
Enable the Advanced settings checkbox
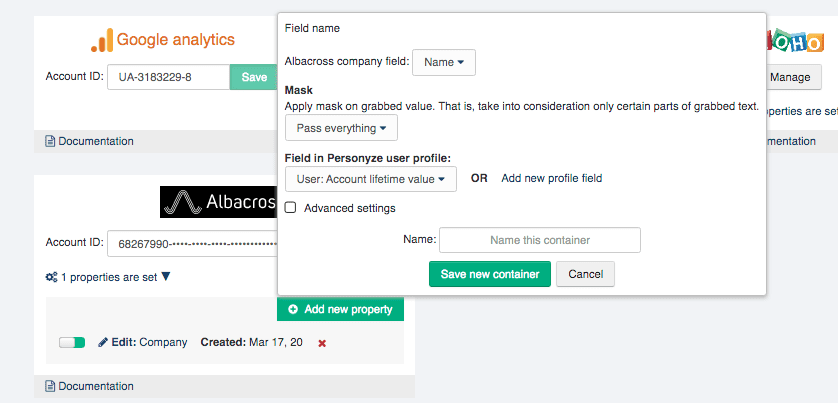coord(290,208)
